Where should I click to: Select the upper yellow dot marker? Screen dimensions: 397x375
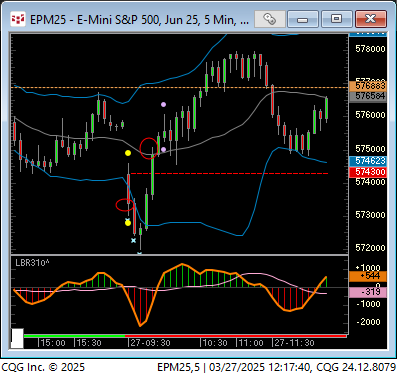coord(128,153)
